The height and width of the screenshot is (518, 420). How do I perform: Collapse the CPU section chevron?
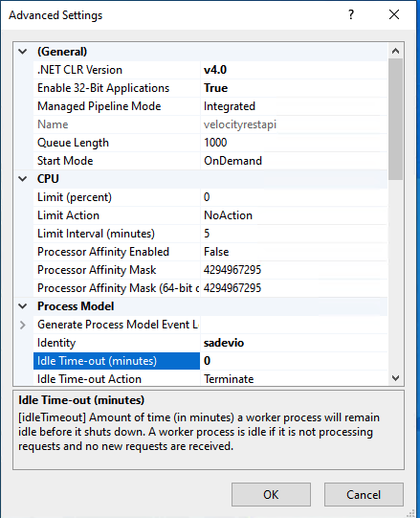coord(22,179)
